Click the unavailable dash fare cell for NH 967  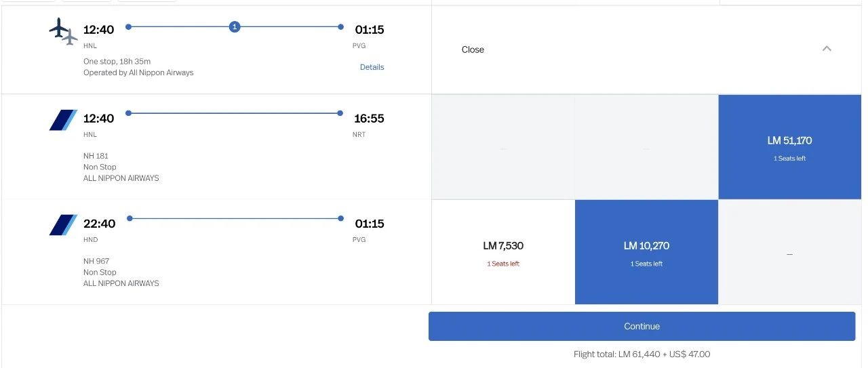(x=789, y=253)
